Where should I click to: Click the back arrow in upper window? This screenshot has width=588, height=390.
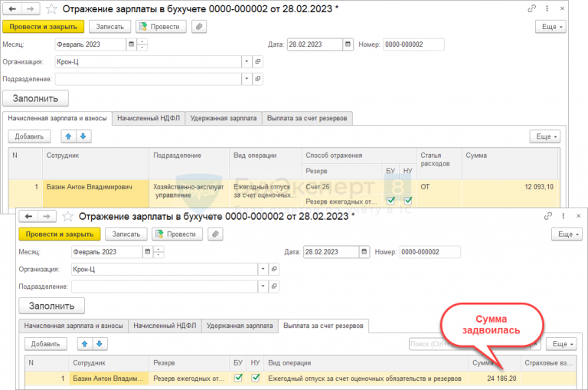coord(12,8)
